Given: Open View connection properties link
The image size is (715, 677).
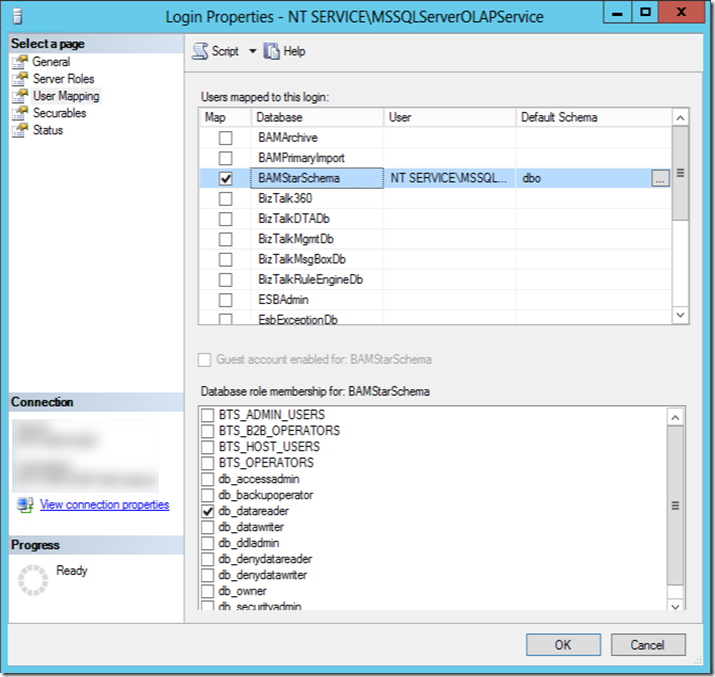Looking at the screenshot, I should [x=104, y=505].
